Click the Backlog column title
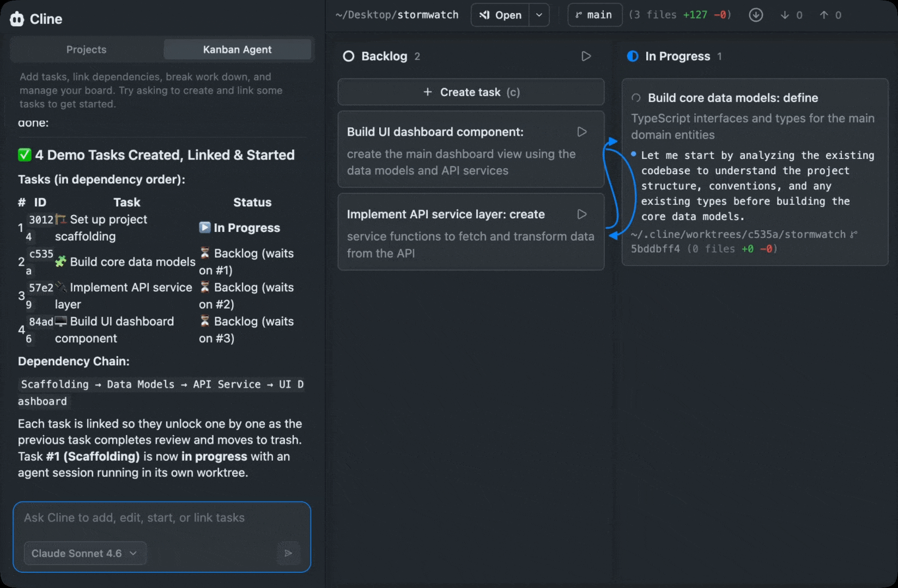 click(x=384, y=56)
